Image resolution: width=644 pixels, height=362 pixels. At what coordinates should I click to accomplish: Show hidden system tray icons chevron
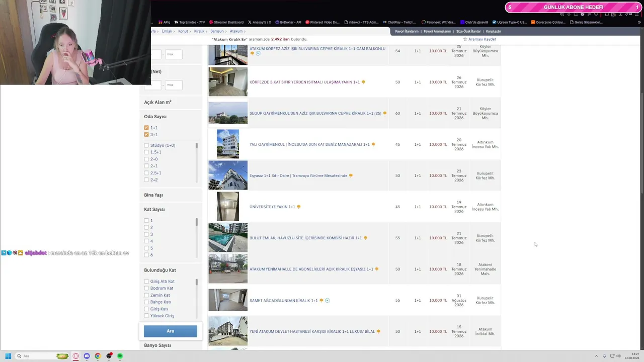pos(596,356)
